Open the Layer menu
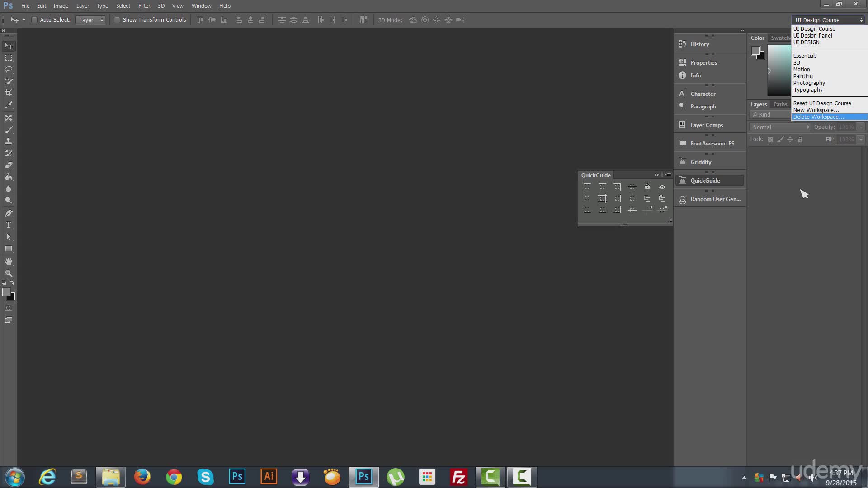 pos(83,6)
